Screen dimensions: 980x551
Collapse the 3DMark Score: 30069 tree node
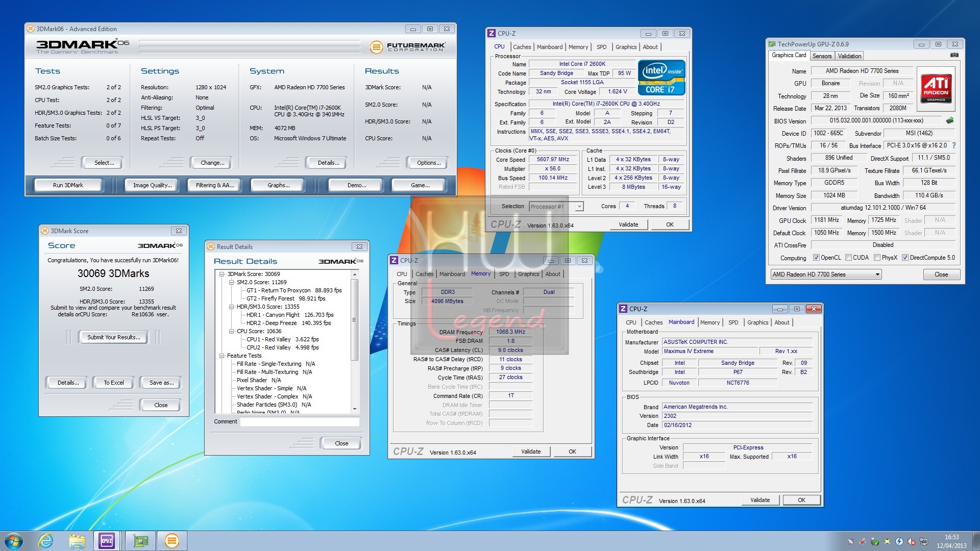(222, 274)
